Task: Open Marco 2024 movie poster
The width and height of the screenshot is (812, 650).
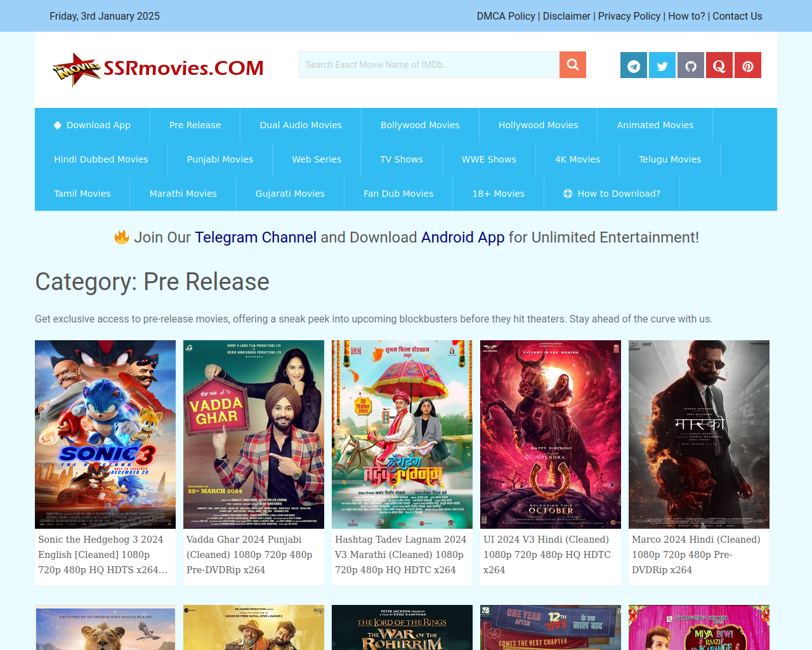Action: [699, 434]
